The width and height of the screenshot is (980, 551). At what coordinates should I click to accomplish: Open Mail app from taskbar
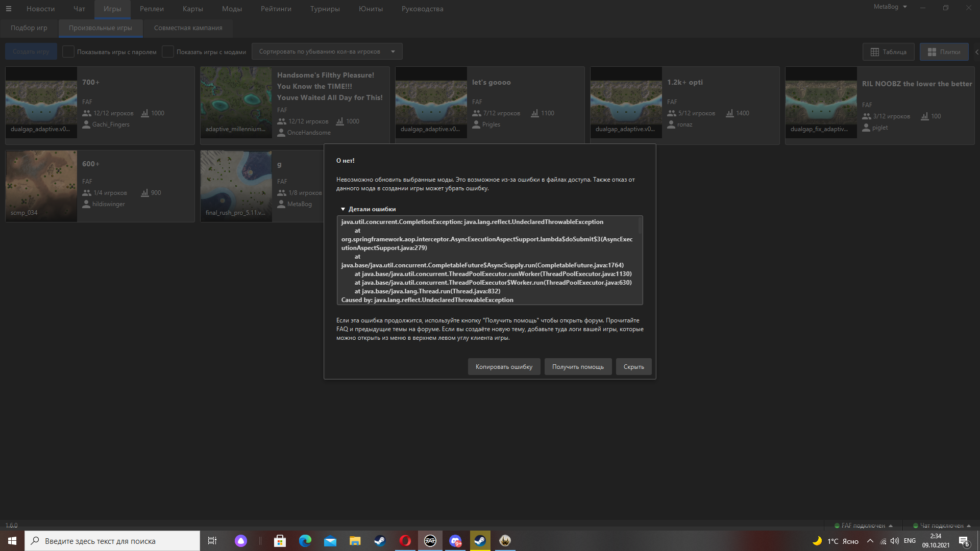330,541
